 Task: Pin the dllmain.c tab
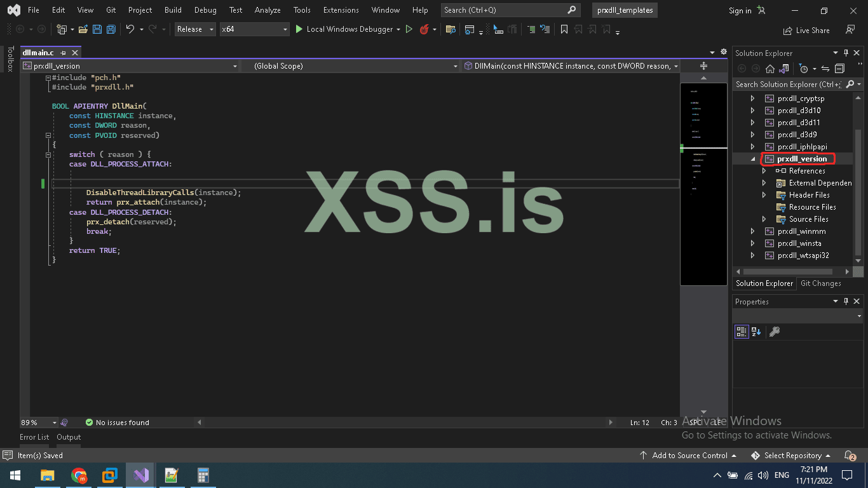[64, 53]
